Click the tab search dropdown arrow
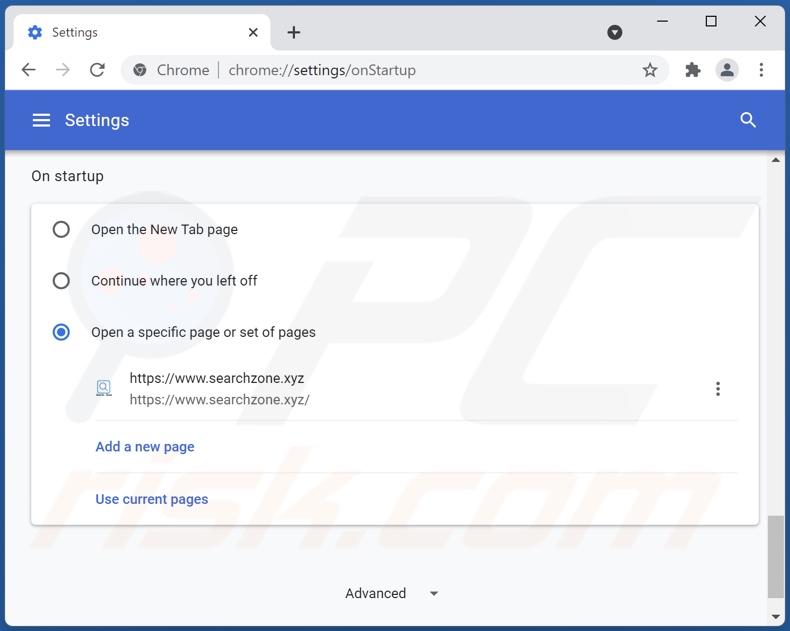The width and height of the screenshot is (790, 631). point(615,32)
